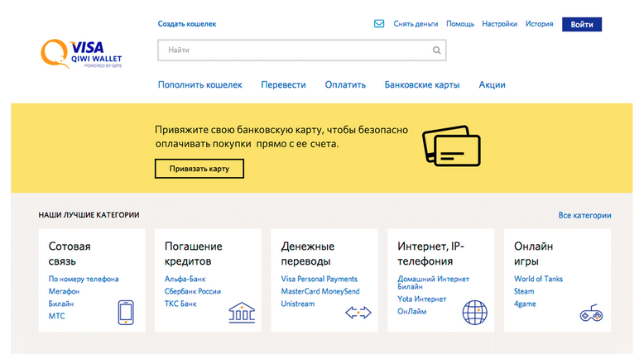
Task: Click the globe icon in Интернет, IP-телефония
Action: point(475,313)
